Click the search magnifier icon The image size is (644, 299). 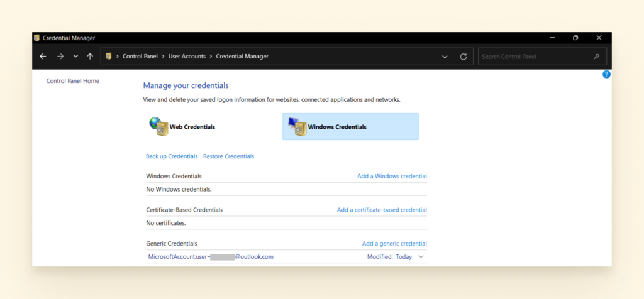(x=596, y=57)
